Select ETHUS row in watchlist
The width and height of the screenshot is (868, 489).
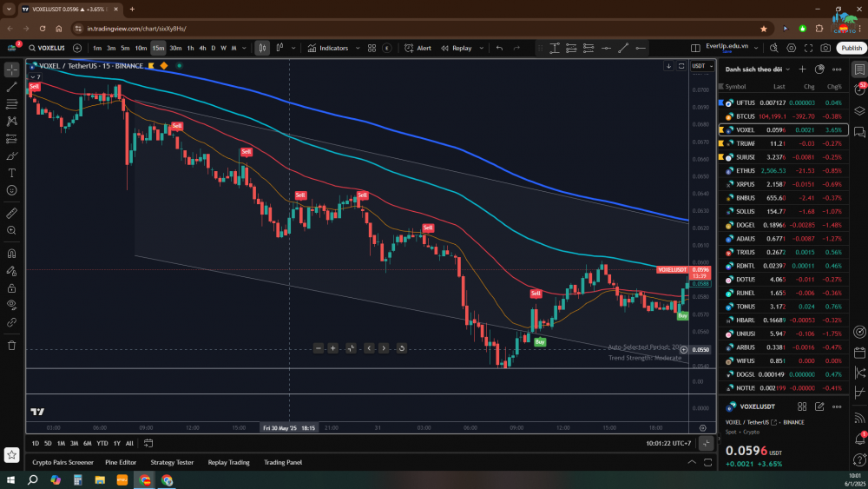(x=783, y=170)
